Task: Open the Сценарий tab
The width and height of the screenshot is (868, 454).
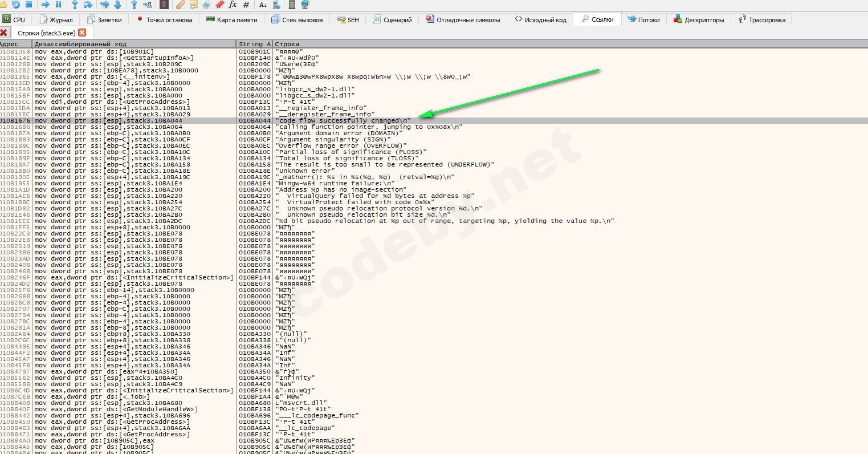Action: click(x=393, y=19)
